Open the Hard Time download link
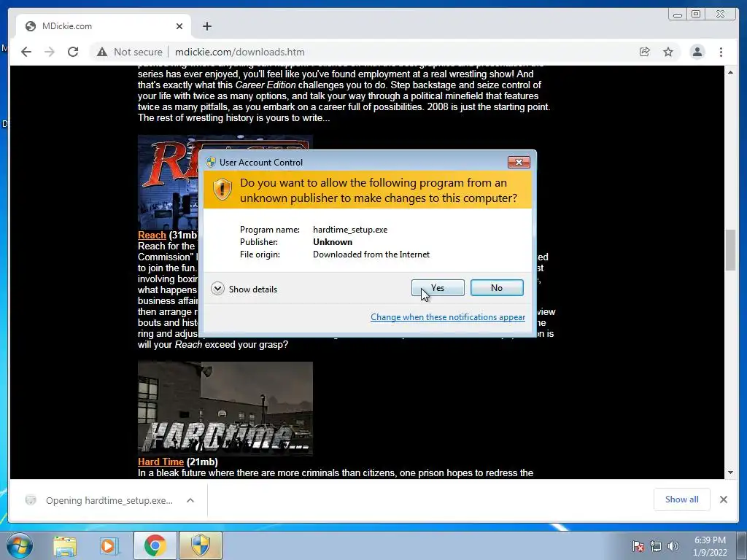 pyautogui.click(x=160, y=462)
